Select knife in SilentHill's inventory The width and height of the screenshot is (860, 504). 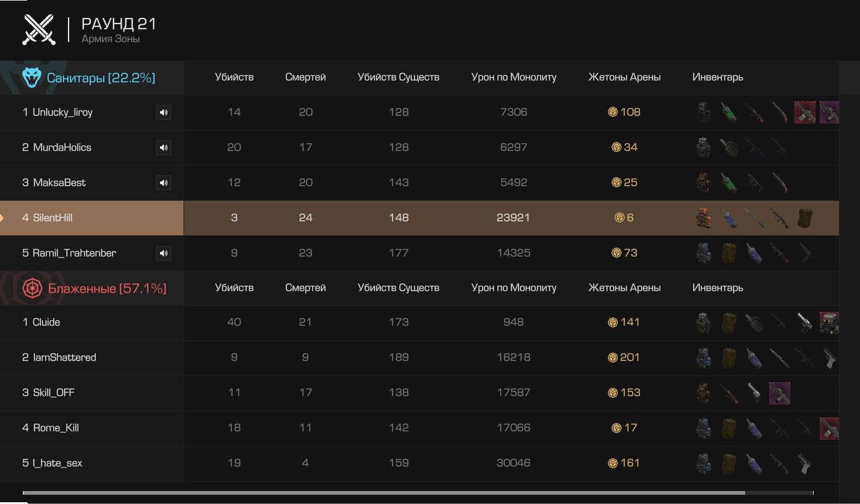pos(754,218)
